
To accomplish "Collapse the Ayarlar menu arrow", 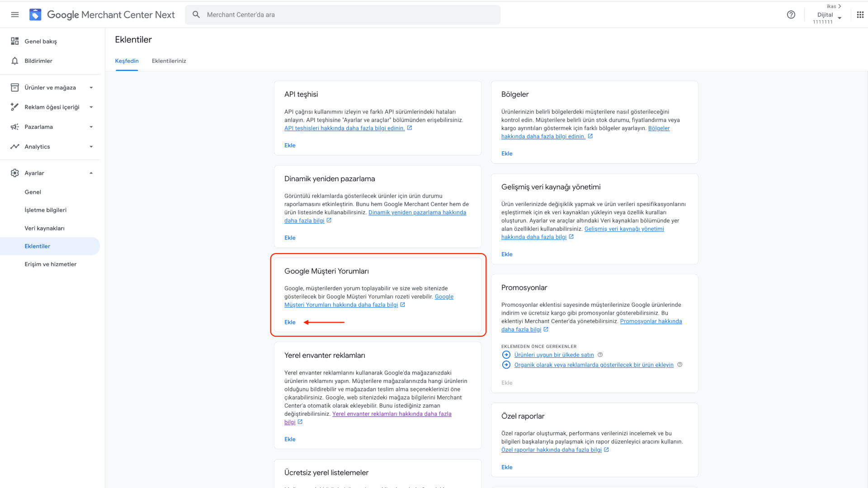I will (x=91, y=173).
